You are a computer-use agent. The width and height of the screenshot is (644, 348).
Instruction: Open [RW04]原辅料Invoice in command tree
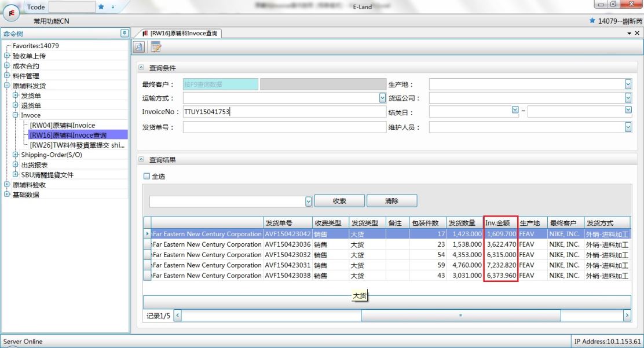pos(63,125)
